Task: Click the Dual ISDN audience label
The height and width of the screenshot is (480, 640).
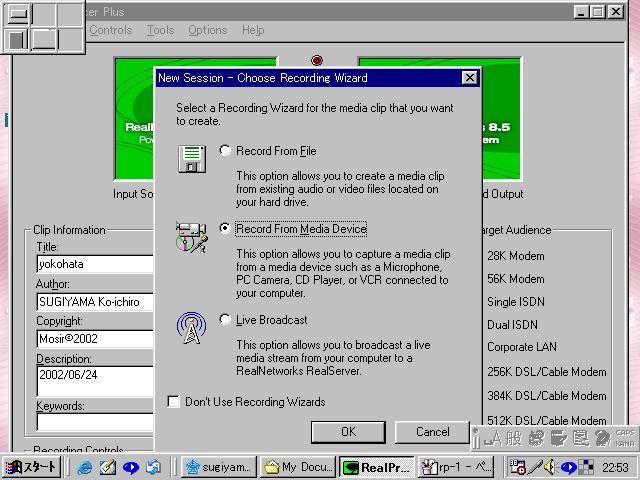Action: 512,325
